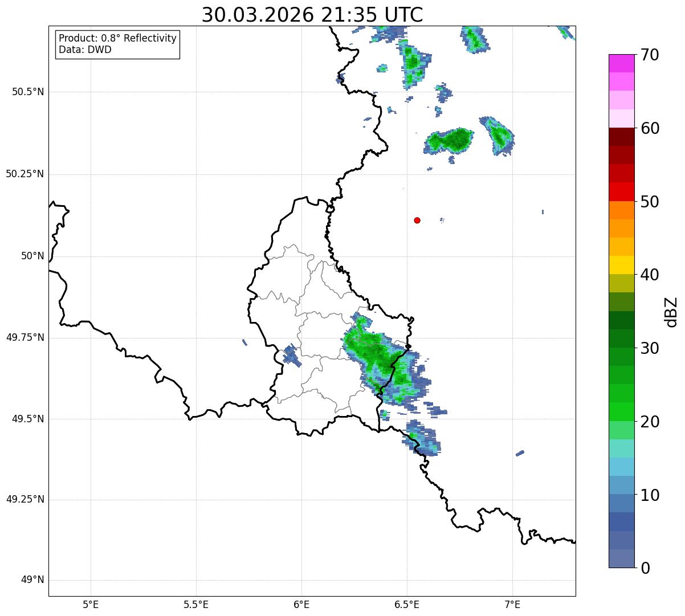Click the 7°E longitude label

512,605
